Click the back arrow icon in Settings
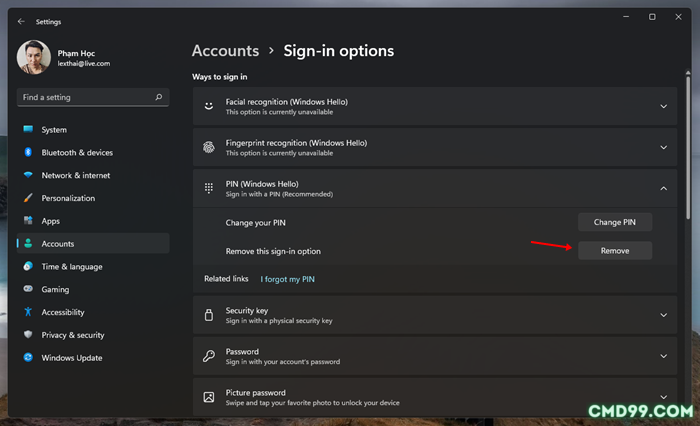The width and height of the screenshot is (700, 426). 21,21
